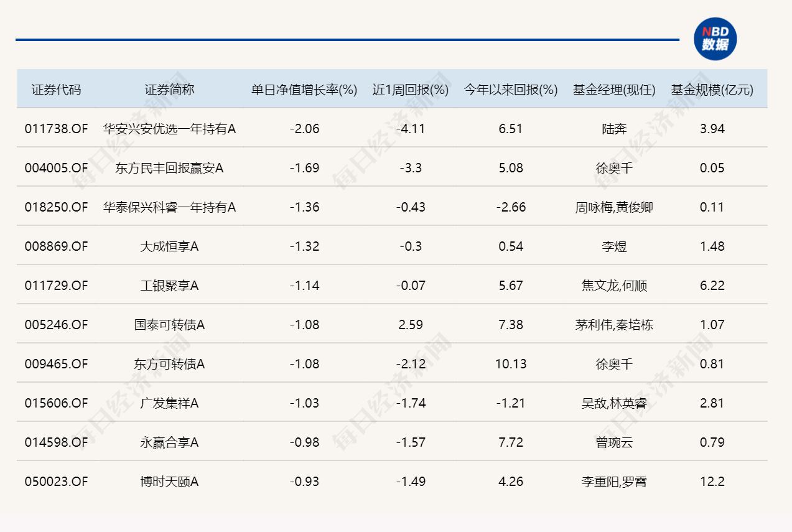Screen dimensions: 792x532
Task: Open fund 华安兴安优选一年持有A
Action: (x=169, y=129)
